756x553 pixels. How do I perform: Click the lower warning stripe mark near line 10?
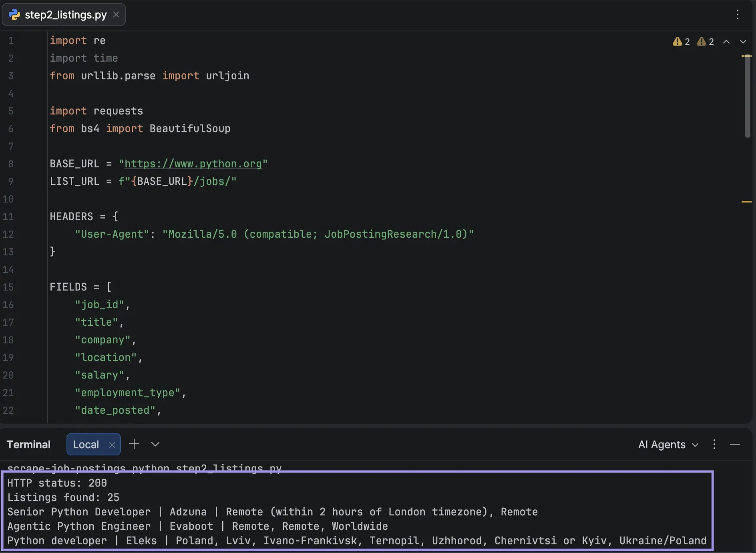click(746, 202)
